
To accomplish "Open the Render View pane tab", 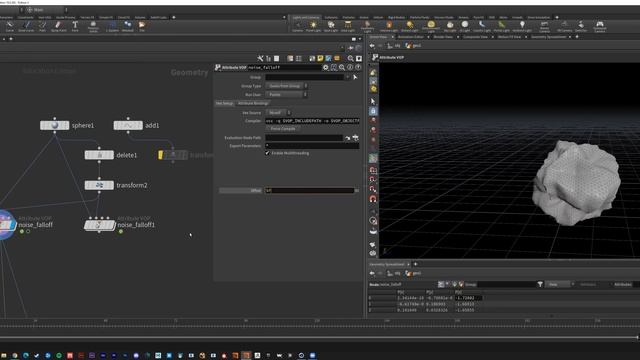I will [443, 37].
